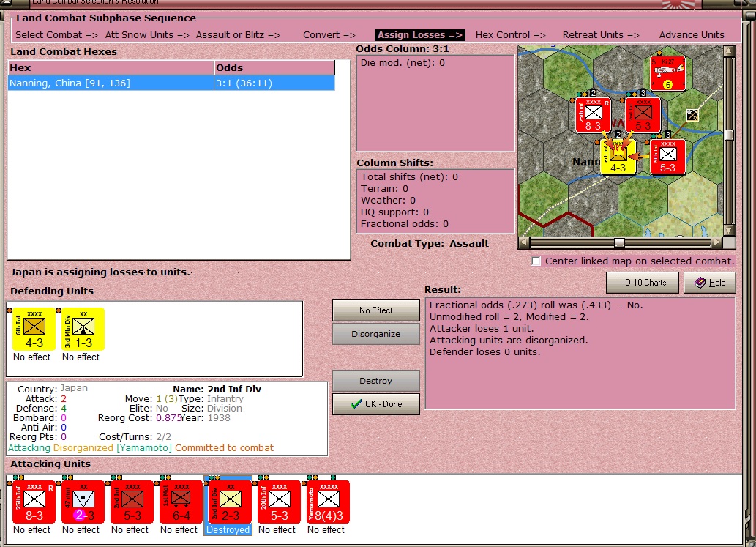Screen dimensions: 756x547
Task: Select the 20th Inf 5-3 attacking unit
Action: coord(279,502)
